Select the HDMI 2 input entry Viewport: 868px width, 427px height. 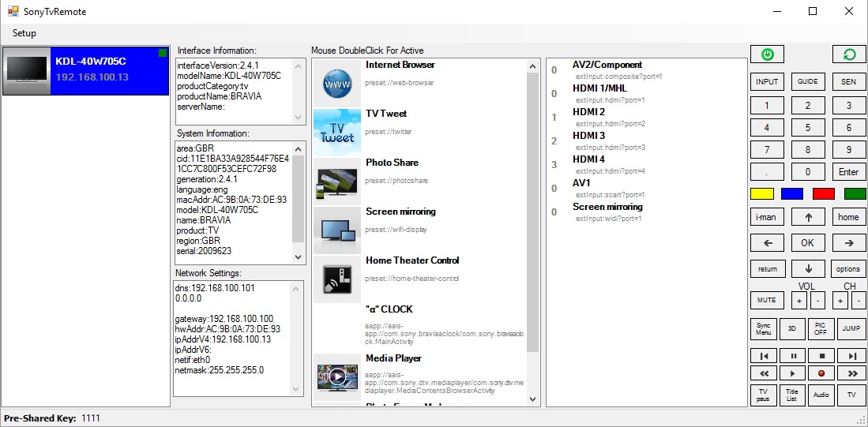(589, 112)
